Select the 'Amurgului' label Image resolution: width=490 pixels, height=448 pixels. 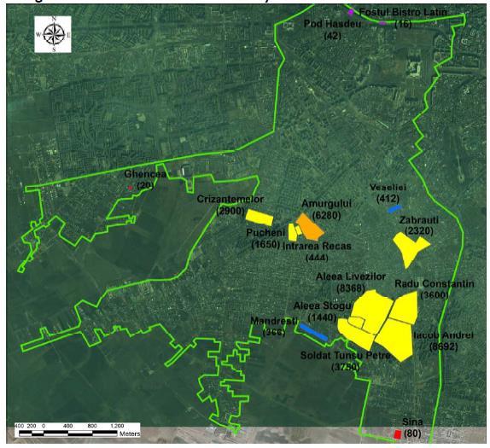[x=327, y=204]
